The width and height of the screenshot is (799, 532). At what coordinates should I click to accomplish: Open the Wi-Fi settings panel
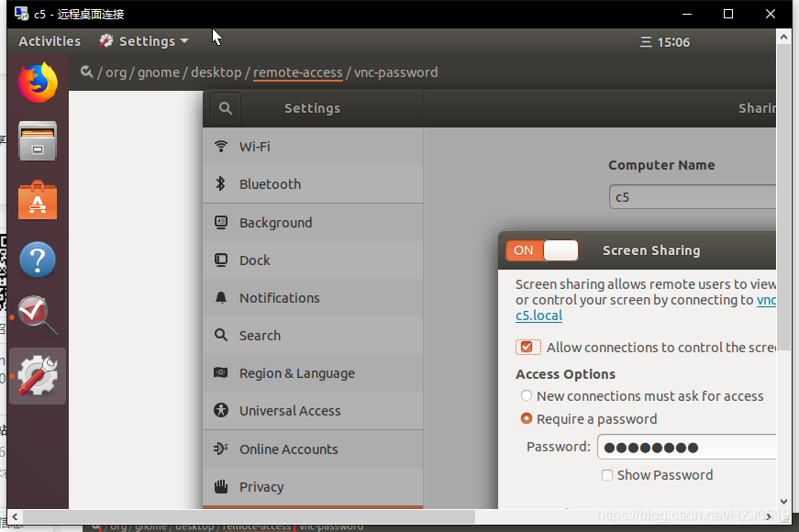[313, 146]
